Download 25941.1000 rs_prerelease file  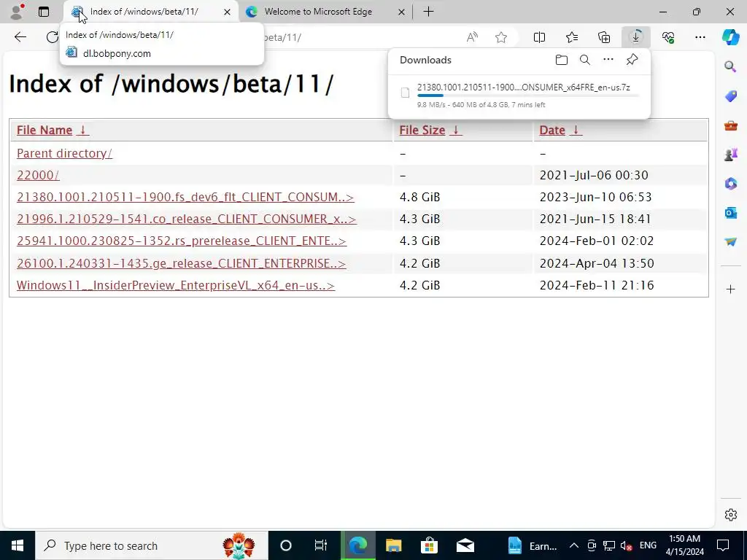182,241
